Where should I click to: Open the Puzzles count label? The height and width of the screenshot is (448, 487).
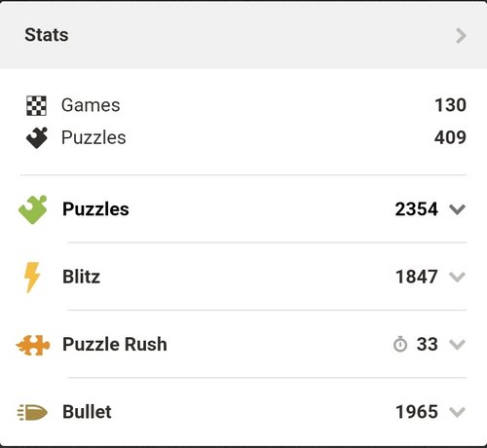94,137
